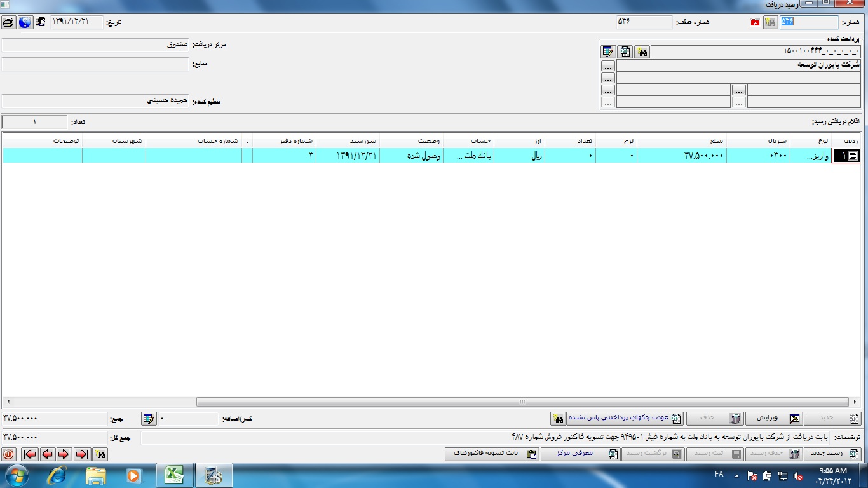The image size is (868, 488).
Task: Click the ثبت رسید button
Action: click(714, 454)
